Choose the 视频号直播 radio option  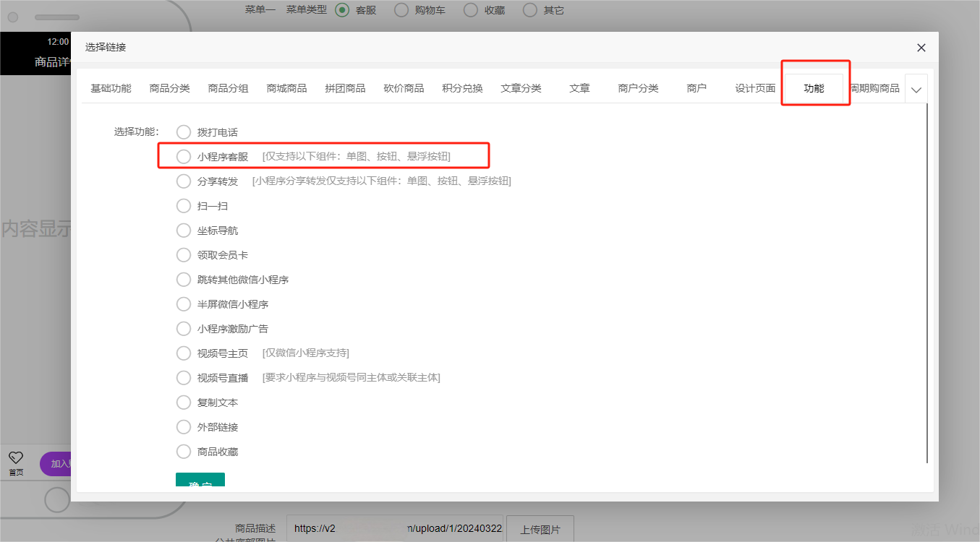tap(184, 378)
